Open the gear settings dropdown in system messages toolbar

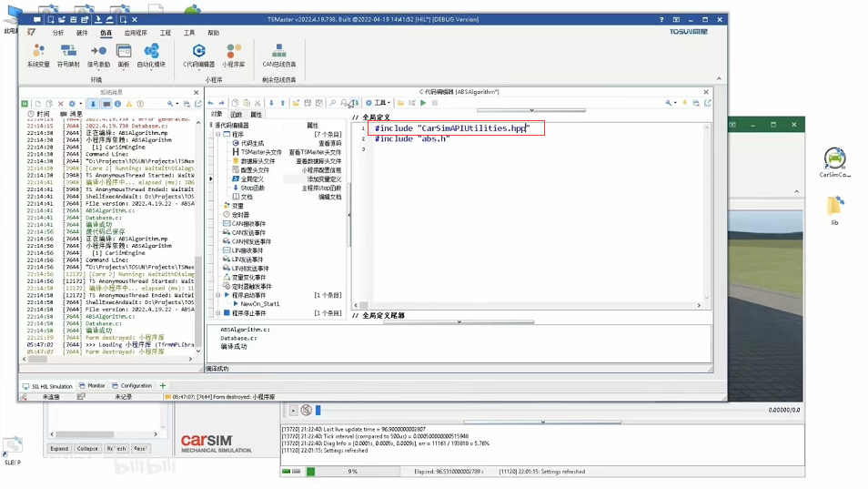(x=75, y=104)
